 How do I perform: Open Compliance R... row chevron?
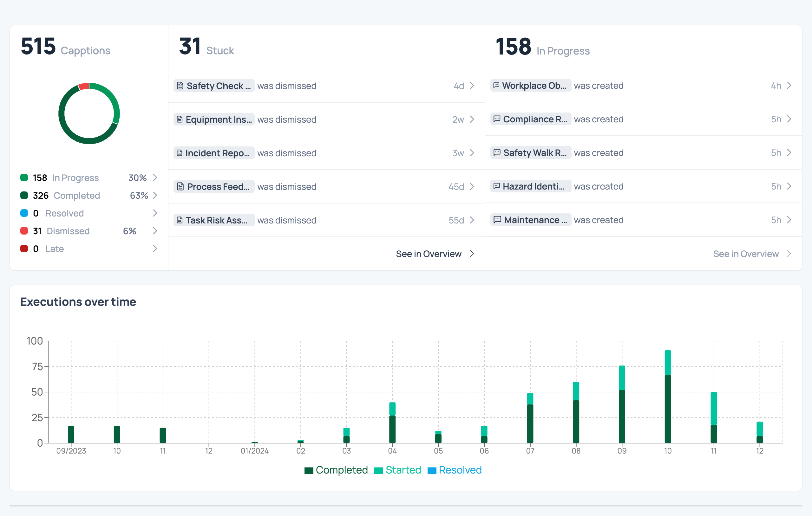click(x=789, y=119)
